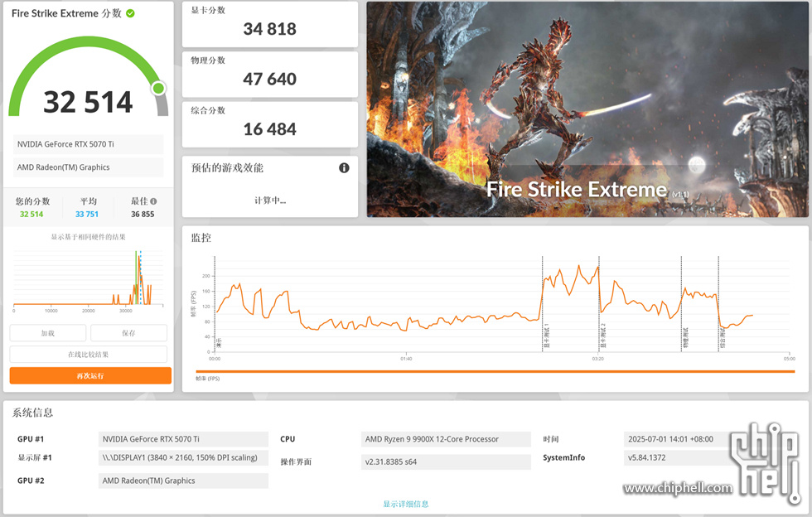Screen dimensions: 812x517
Task: Select the 物理分数 value 47 640
Action: pyautogui.click(x=270, y=79)
